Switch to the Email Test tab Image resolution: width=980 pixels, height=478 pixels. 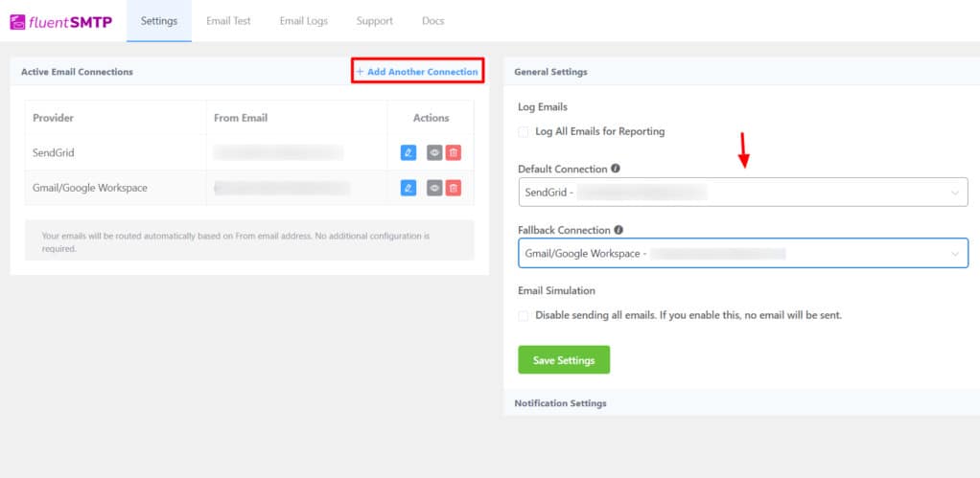(229, 21)
